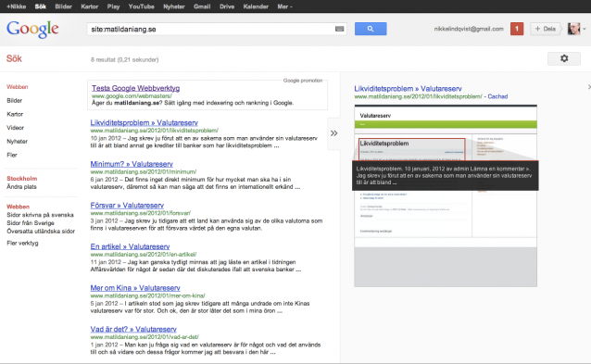Select Videor filter in left sidebar
This screenshot has width=591, height=364.
[x=15, y=128]
